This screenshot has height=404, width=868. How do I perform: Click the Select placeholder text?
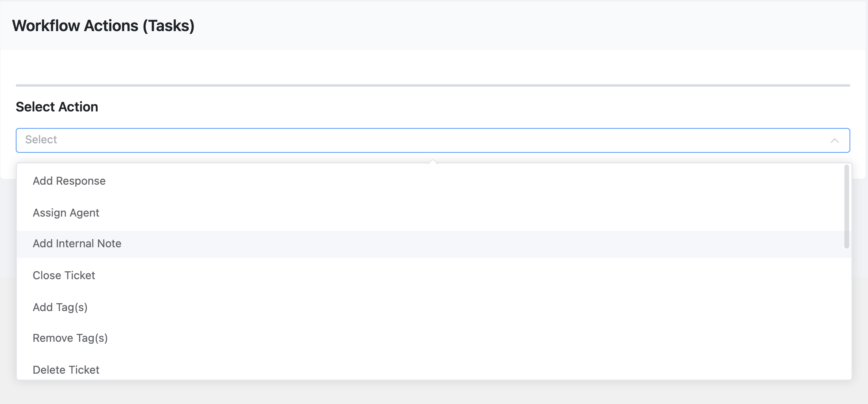[x=41, y=140]
